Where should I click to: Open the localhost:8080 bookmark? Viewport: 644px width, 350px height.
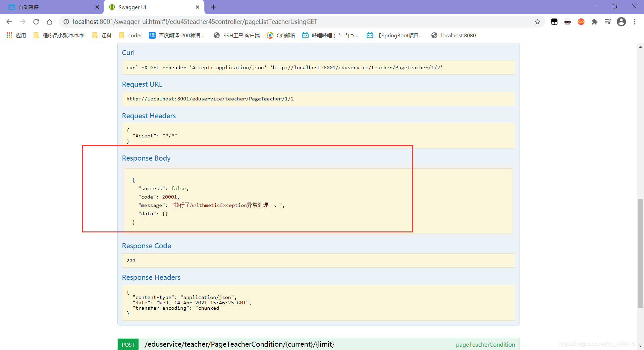(x=453, y=35)
